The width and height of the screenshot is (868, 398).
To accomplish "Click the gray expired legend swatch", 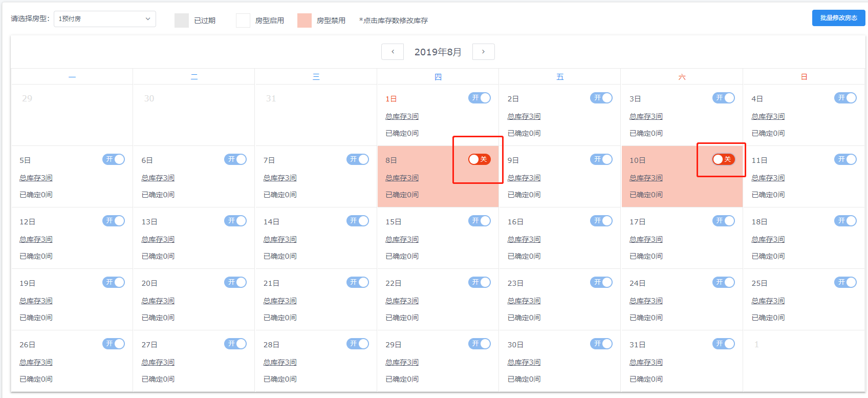I will click(x=182, y=20).
